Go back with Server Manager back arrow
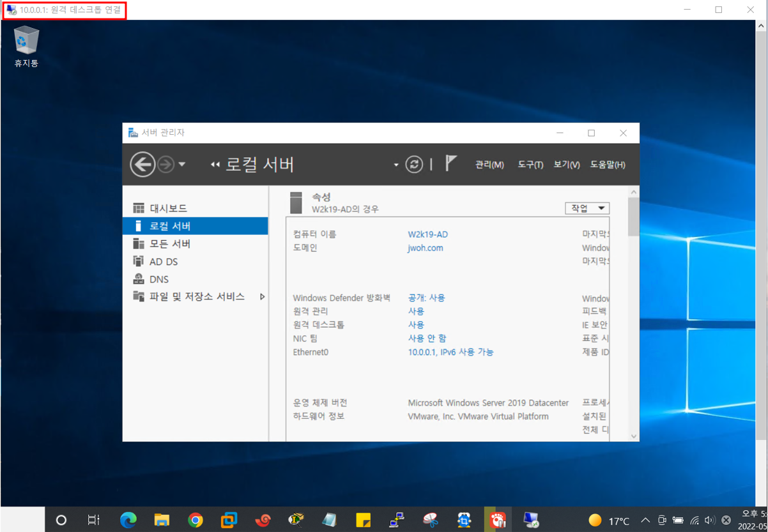Viewport: 768px width, 532px height. (x=142, y=164)
